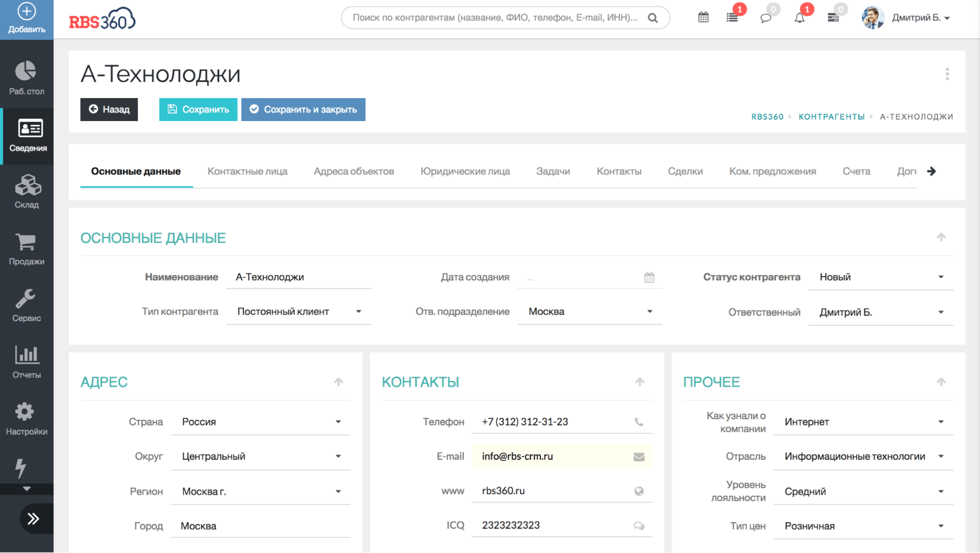Switch to the Сделки tab
The height and width of the screenshot is (553, 980).
coord(685,172)
